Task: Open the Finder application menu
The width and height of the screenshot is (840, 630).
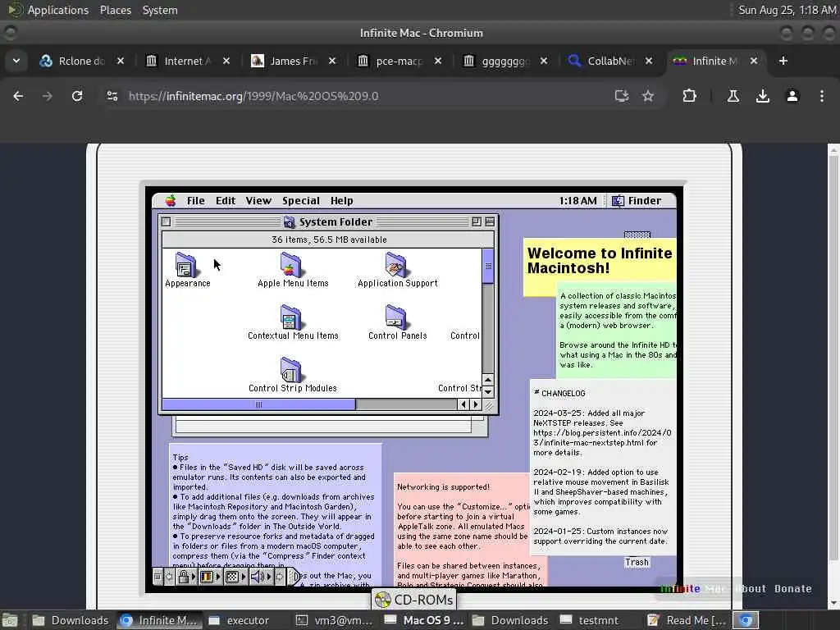Action: pyautogui.click(x=637, y=200)
